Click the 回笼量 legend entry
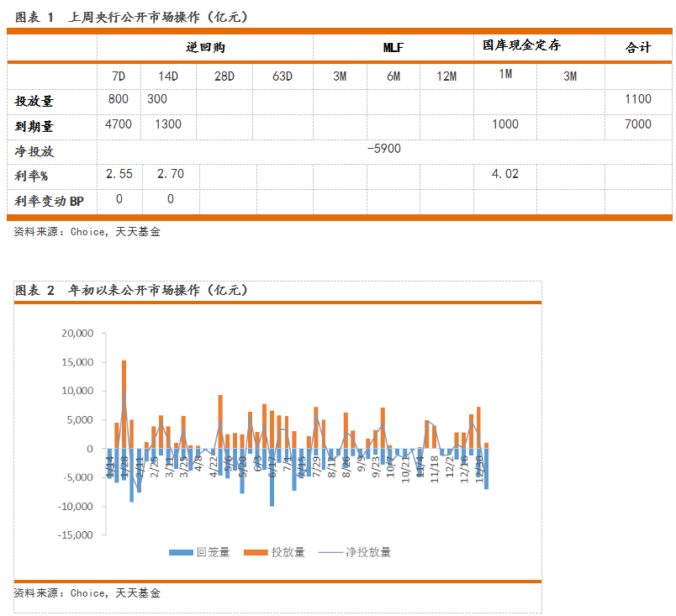The image size is (676, 616). pyautogui.click(x=199, y=552)
